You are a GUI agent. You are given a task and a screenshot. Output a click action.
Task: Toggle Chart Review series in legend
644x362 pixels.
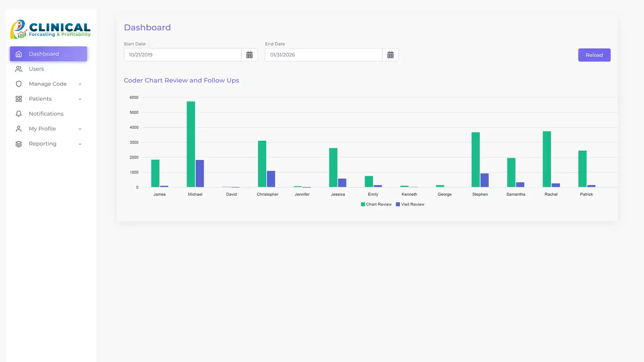click(x=376, y=204)
